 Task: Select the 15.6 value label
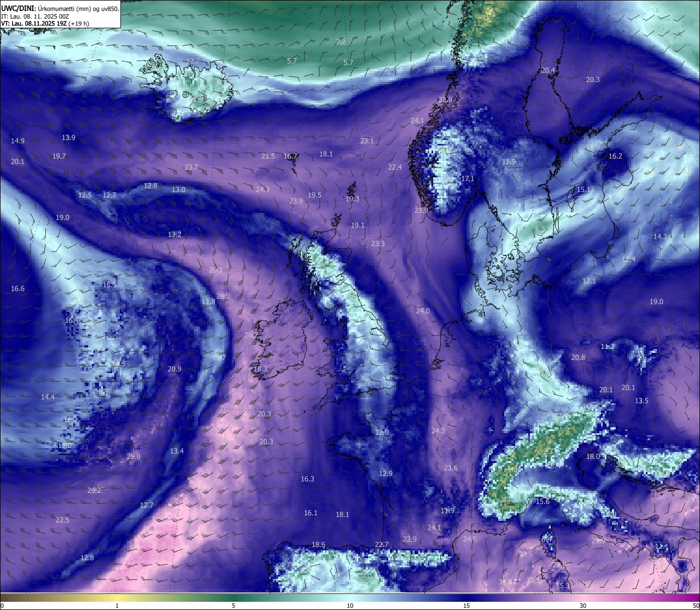542,501
